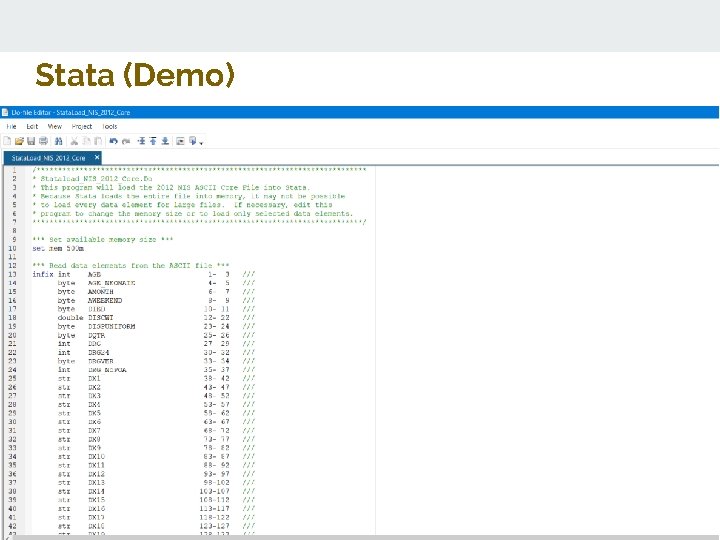Click the Next bookmark down-arrow icon

(x=165, y=141)
